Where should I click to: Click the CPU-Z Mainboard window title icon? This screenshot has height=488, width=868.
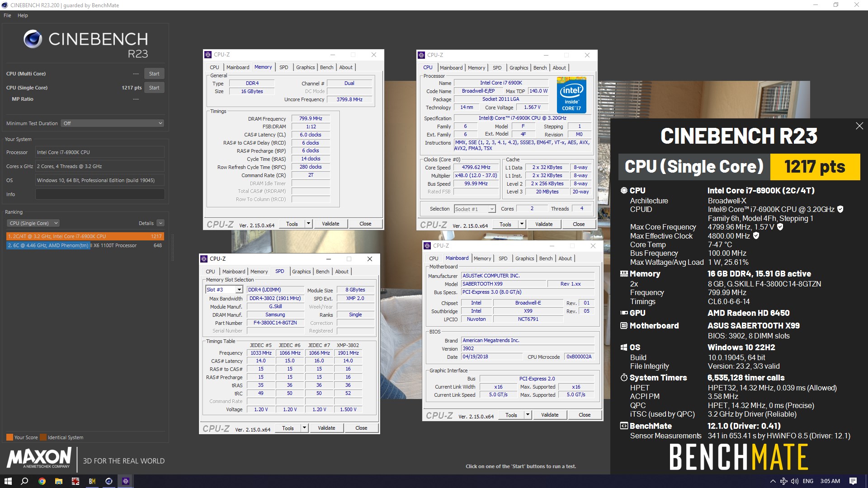tap(427, 246)
